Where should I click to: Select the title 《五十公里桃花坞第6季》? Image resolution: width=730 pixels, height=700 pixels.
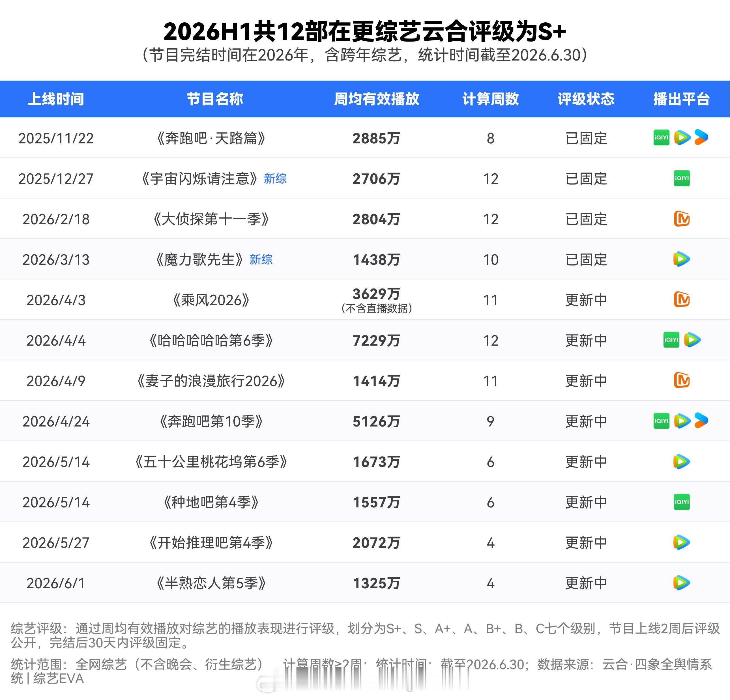click(x=211, y=462)
